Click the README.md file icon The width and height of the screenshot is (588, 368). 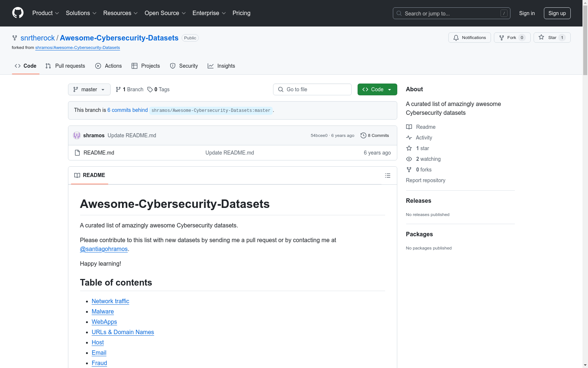77,153
